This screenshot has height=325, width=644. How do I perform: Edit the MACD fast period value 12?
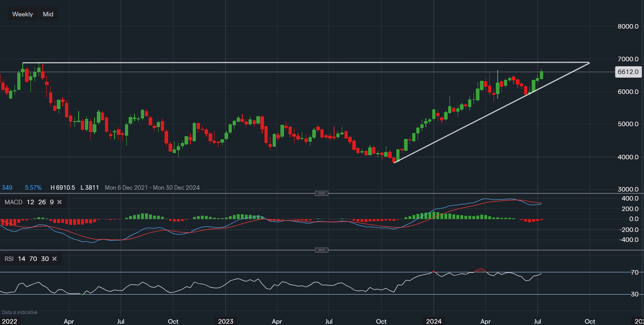point(30,202)
